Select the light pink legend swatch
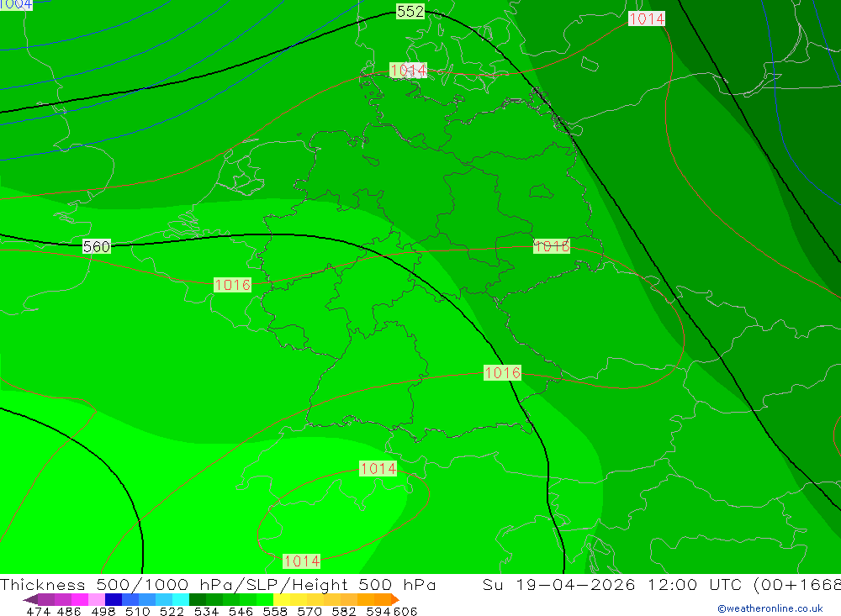Image resolution: width=841 pixels, height=616 pixels. click(x=97, y=599)
